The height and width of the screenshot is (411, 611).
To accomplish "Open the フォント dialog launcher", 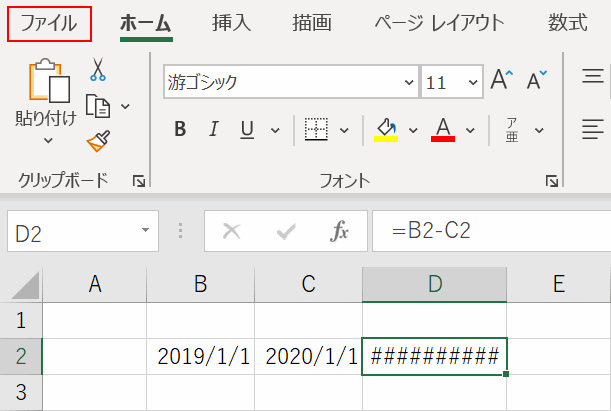I will coord(552,181).
